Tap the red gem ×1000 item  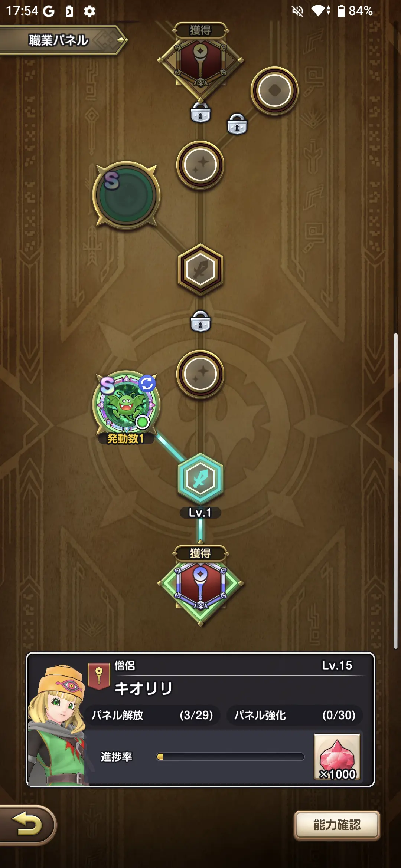click(337, 757)
